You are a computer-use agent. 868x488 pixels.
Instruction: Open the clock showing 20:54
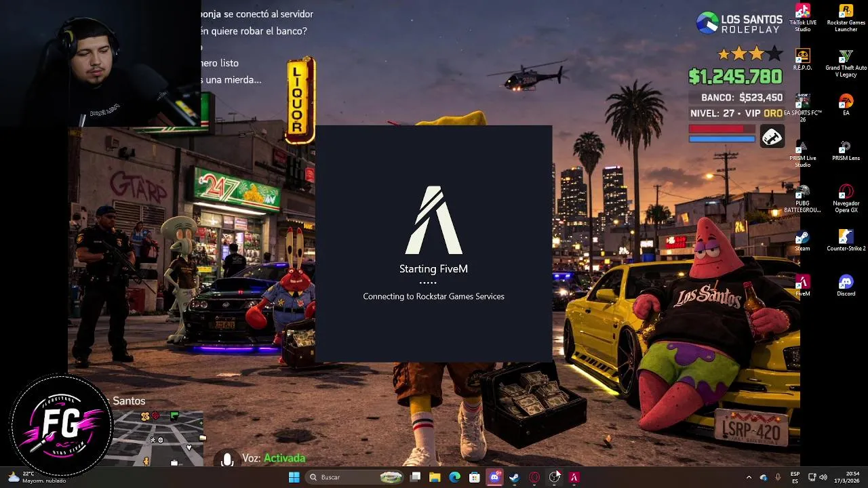point(848,477)
